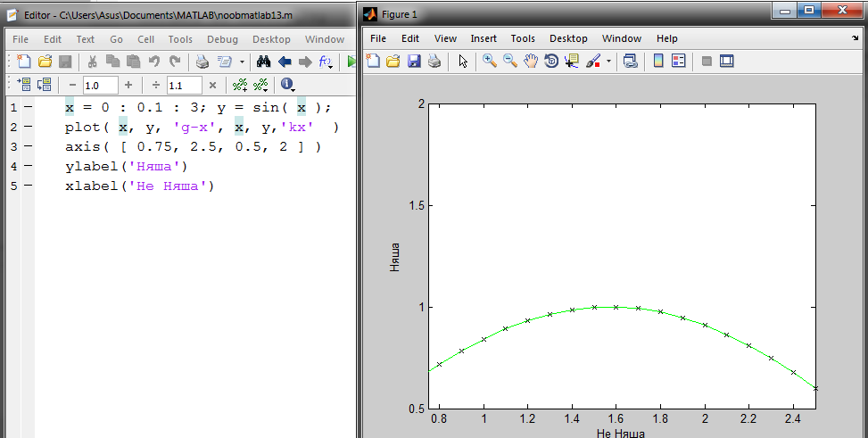The image size is (868, 438).
Task: Open the View menu in Figure 1
Action: (446, 38)
